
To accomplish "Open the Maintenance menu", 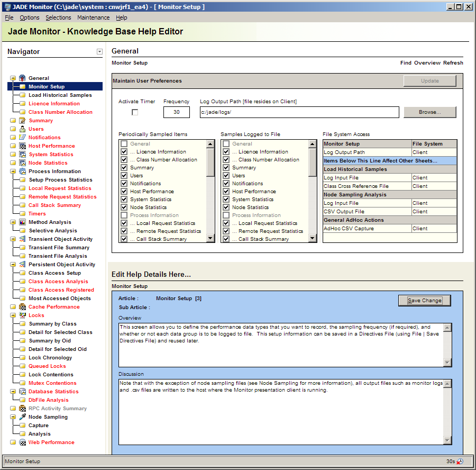I will [x=93, y=17].
